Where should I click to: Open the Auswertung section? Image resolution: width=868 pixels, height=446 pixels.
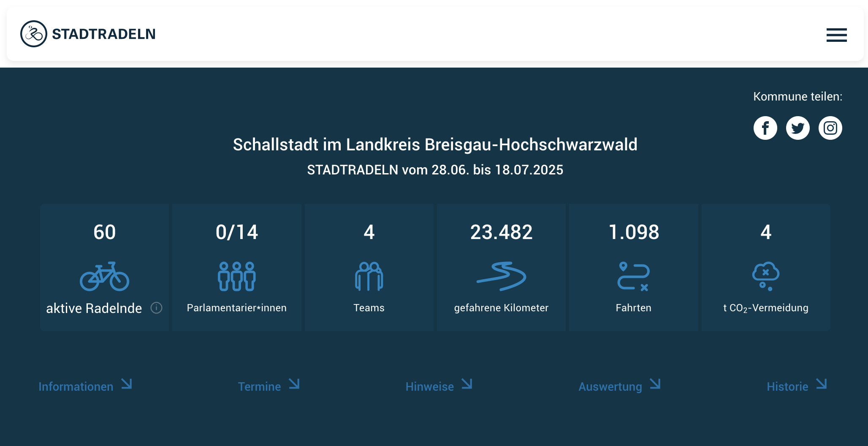(610, 386)
